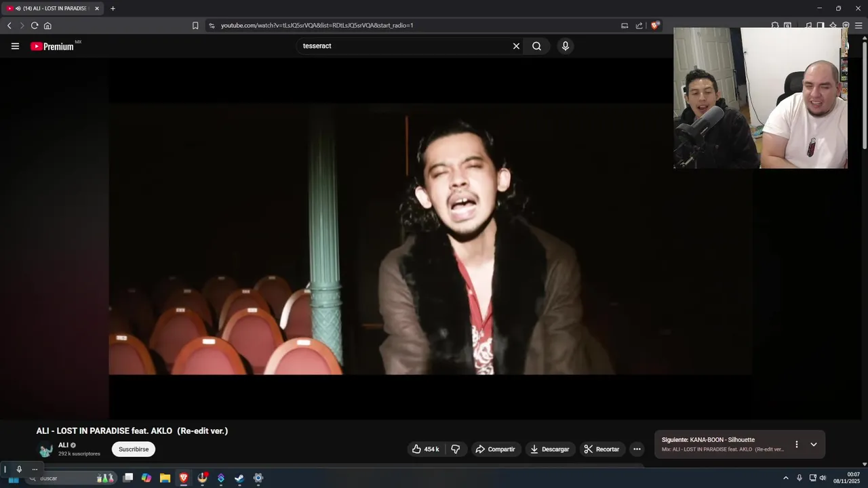Go to the YouTube Premium home logo
The width and height of the screenshot is (868, 488).
tap(52, 46)
